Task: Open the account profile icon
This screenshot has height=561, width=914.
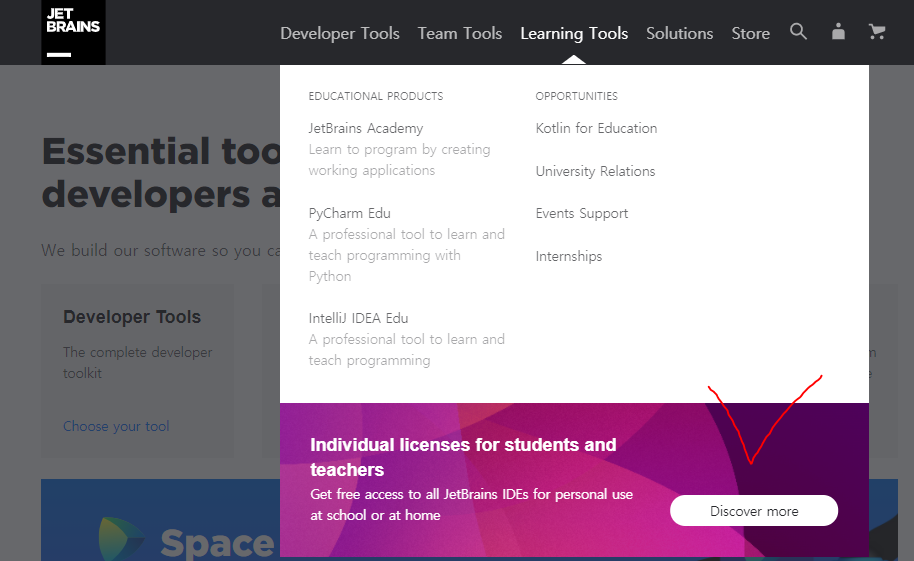Action: tap(838, 31)
